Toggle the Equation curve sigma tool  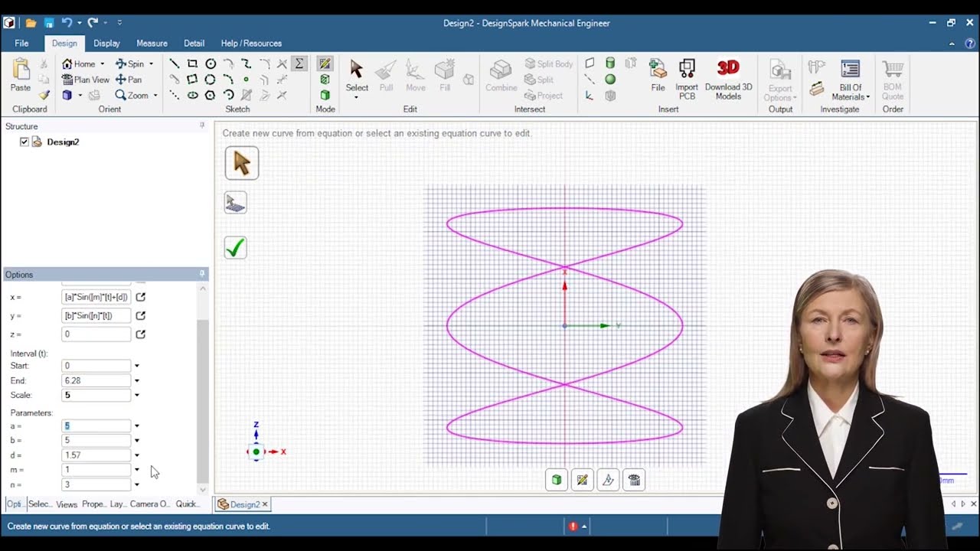[299, 64]
